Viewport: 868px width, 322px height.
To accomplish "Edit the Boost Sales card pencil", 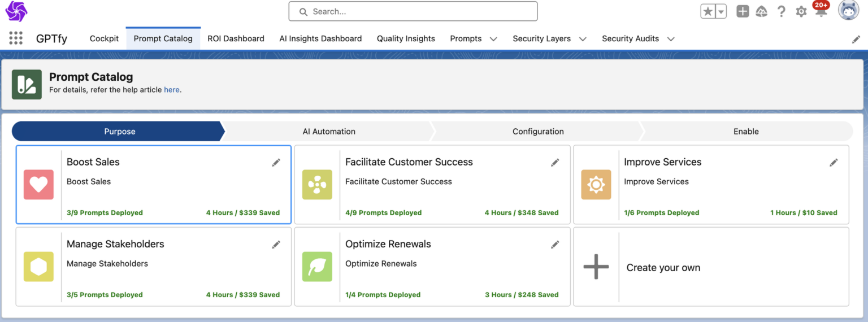I will click(276, 163).
